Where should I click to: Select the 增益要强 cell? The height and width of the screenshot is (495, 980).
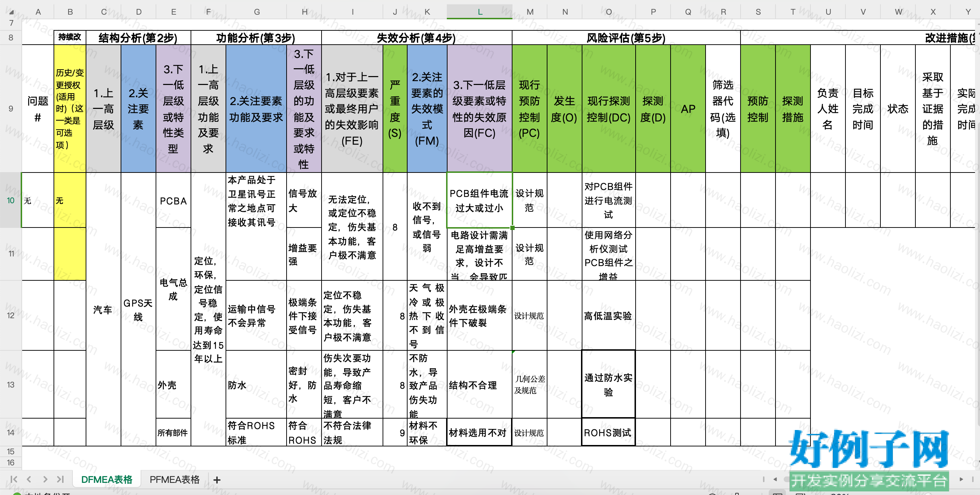(x=304, y=254)
